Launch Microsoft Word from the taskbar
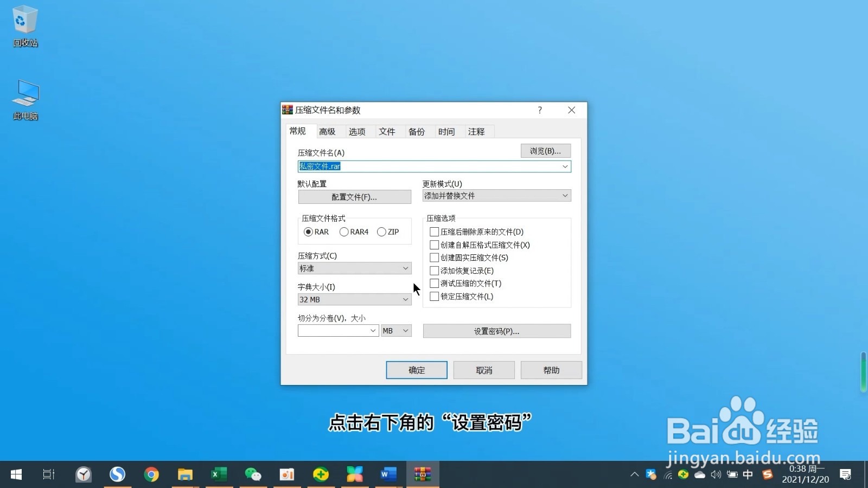The width and height of the screenshot is (868, 488). tap(388, 474)
